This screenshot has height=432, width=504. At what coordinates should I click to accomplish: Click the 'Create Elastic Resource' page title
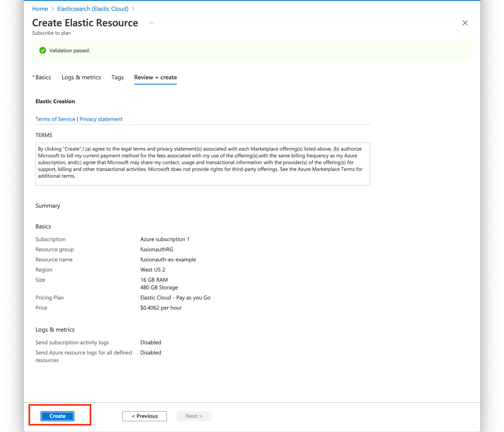pyautogui.click(x=85, y=23)
